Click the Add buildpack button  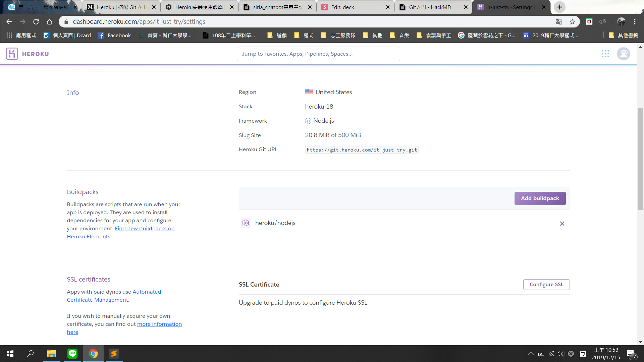pyautogui.click(x=540, y=198)
